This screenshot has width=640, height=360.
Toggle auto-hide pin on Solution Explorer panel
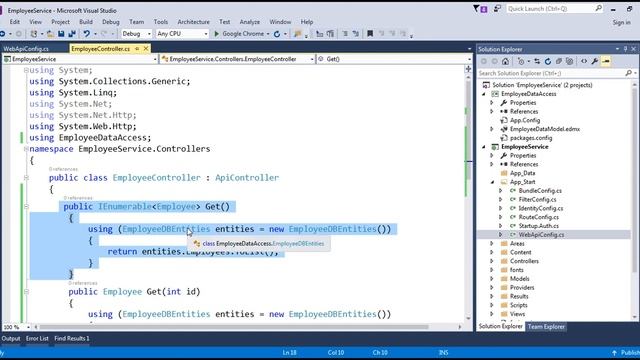[625, 49]
